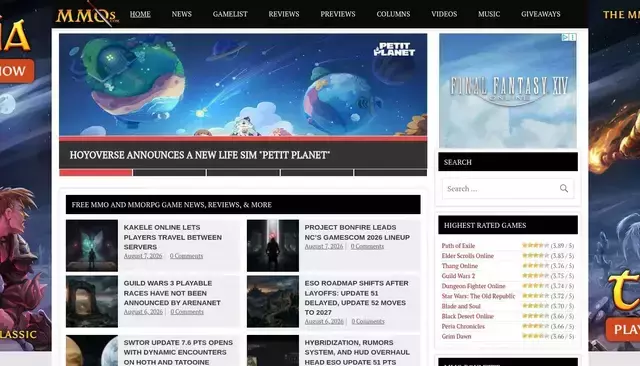
Task: Open Grim Dawn in rated list
Action: (x=456, y=336)
